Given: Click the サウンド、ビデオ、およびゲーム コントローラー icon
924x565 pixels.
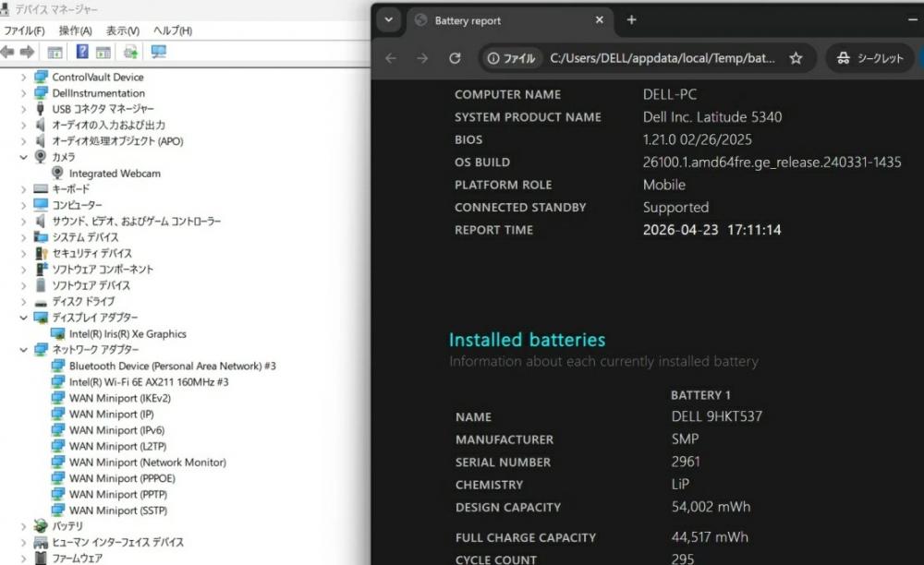Looking at the screenshot, I should pyautogui.click(x=40, y=222).
